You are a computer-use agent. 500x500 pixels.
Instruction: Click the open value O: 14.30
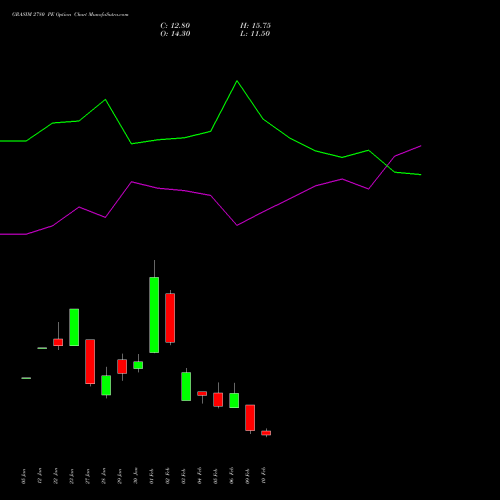(x=175, y=34)
